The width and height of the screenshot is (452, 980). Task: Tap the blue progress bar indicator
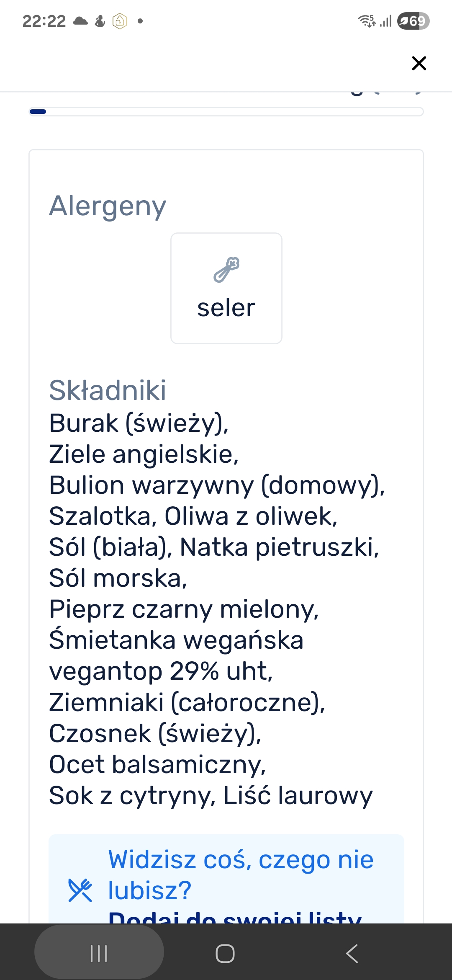38,112
